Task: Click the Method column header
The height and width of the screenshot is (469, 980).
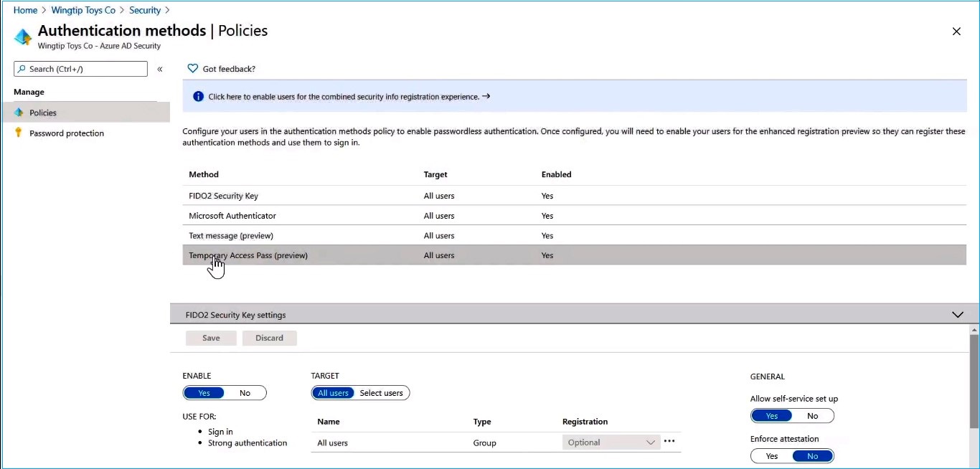Action: (204, 174)
